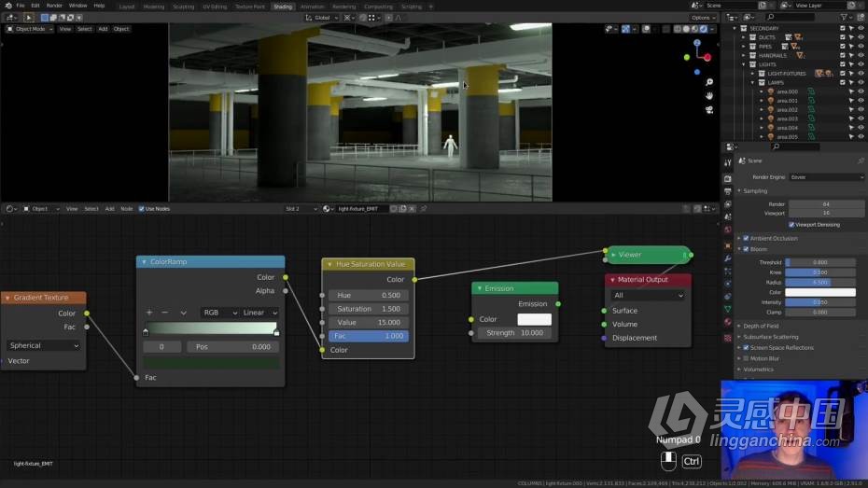
Task: Click the viewport Select menu button
Action: (x=85, y=29)
